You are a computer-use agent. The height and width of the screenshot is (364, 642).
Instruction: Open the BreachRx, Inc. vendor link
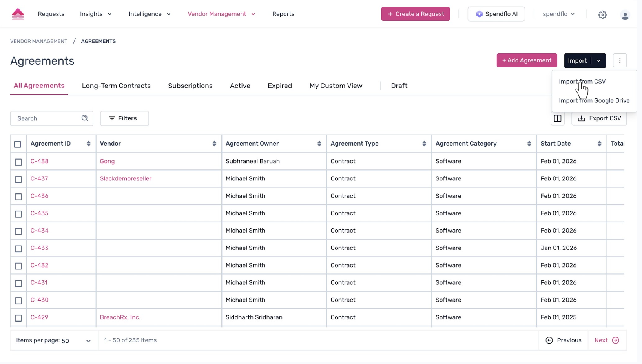(x=120, y=317)
